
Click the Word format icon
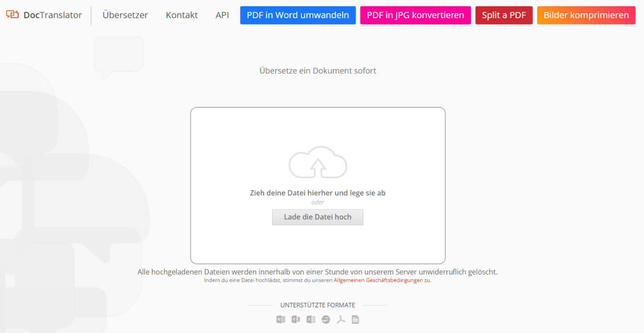click(x=281, y=319)
